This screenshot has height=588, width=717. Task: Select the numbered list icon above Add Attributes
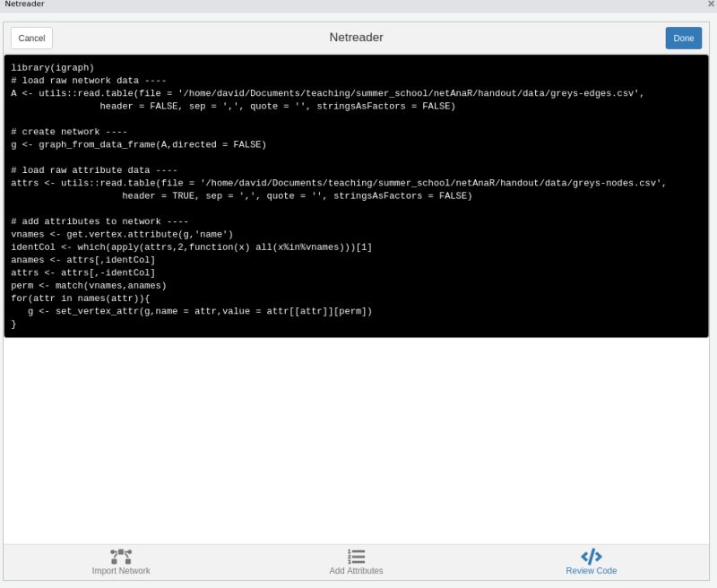tap(356, 556)
